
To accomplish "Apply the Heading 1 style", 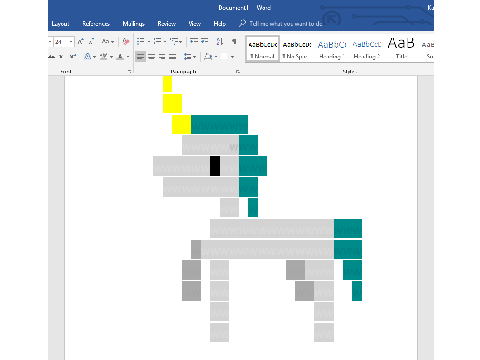I will 332,49.
